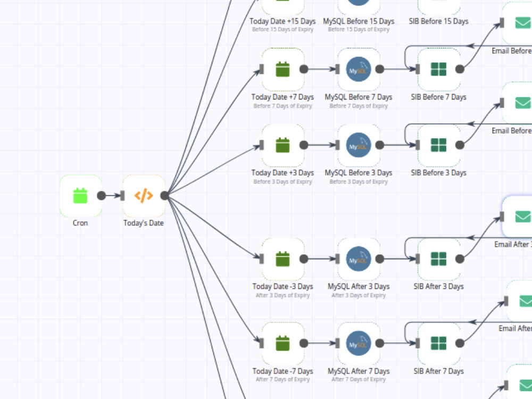Click 'Before 15 Days of Expiry' under Today Date +15

point(282,29)
